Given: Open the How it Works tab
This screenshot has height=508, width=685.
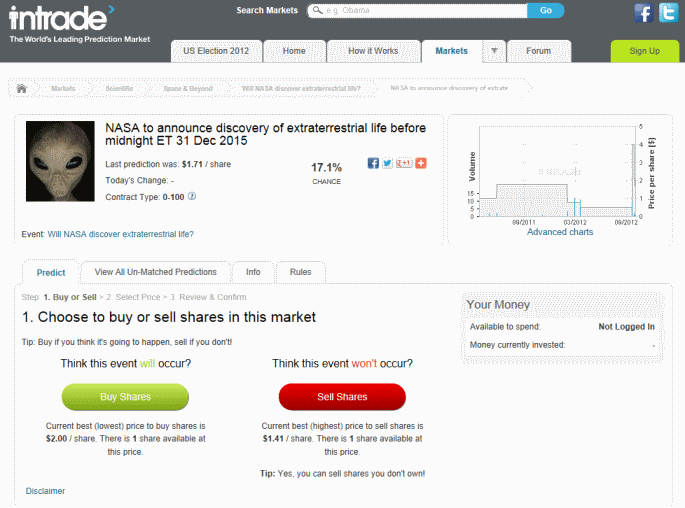Looking at the screenshot, I should tap(373, 51).
